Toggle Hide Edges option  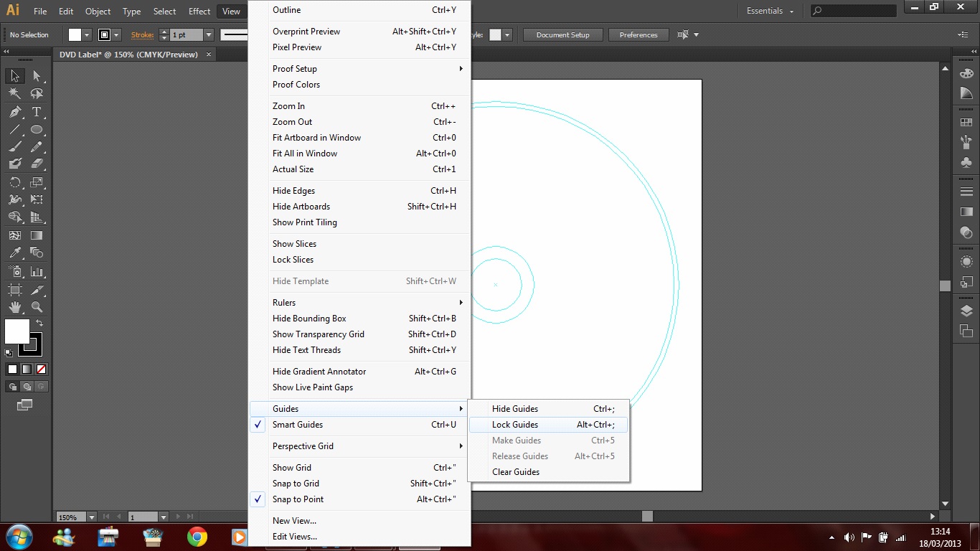click(x=360, y=191)
